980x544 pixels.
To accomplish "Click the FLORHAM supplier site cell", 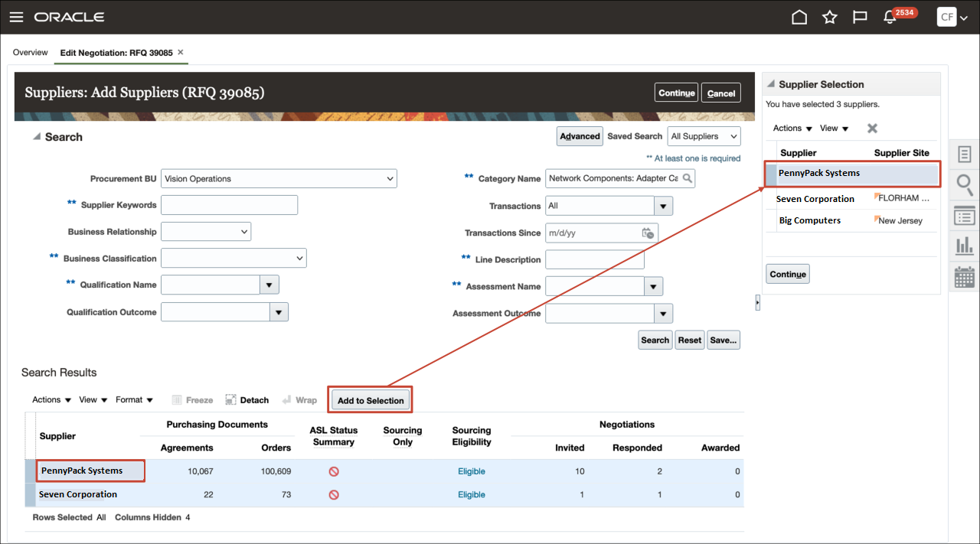I will [903, 198].
